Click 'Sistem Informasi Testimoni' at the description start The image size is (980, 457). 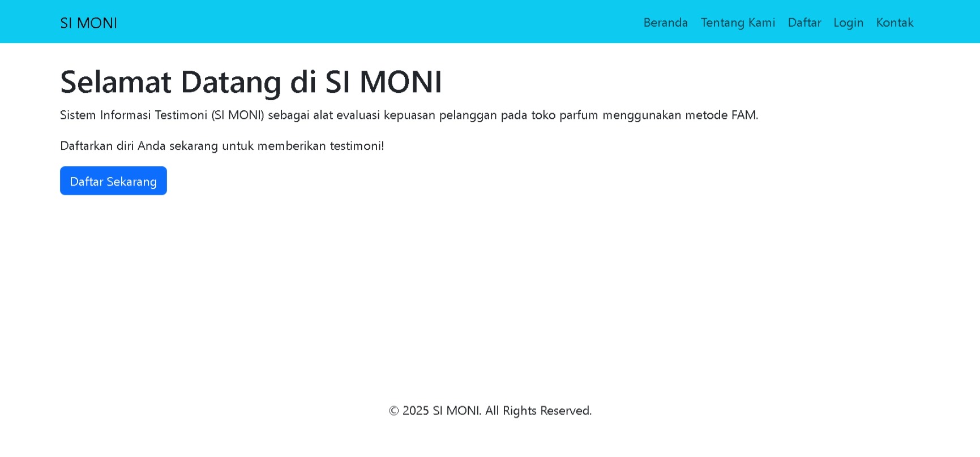click(133, 115)
